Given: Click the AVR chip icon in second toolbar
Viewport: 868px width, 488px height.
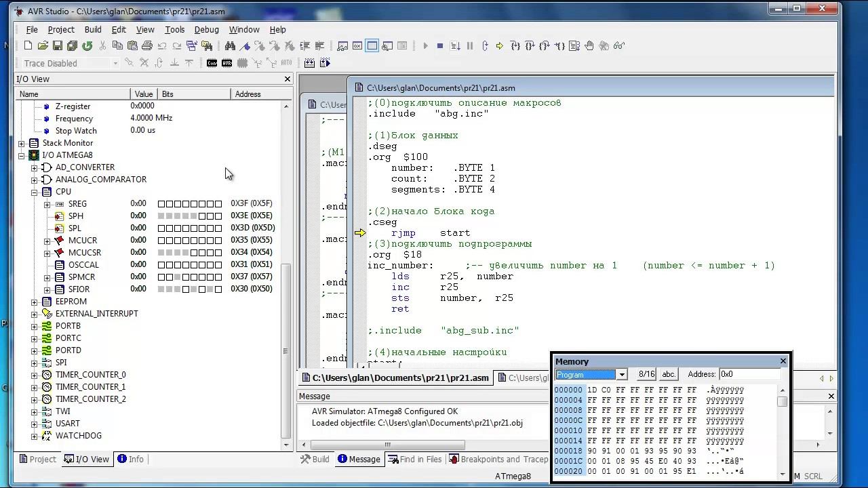Looking at the screenshot, I should pos(226,63).
